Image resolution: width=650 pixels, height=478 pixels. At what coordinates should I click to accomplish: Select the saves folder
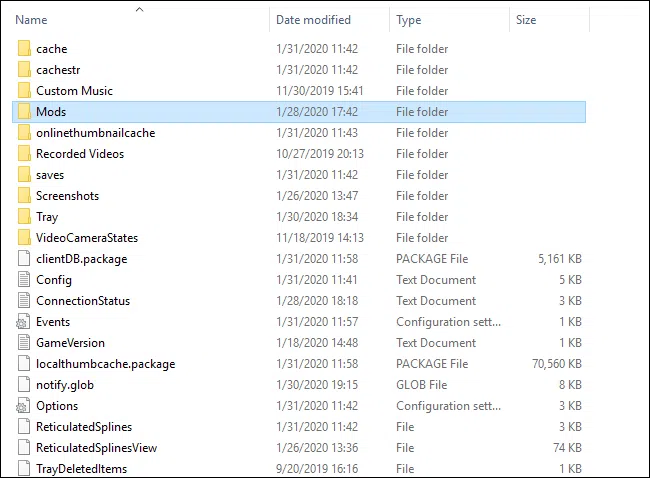pos(50,175)
